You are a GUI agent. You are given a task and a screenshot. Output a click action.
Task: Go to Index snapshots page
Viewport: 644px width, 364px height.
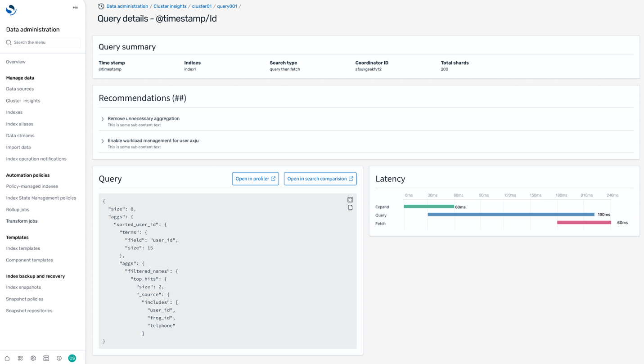coord(23,288)
